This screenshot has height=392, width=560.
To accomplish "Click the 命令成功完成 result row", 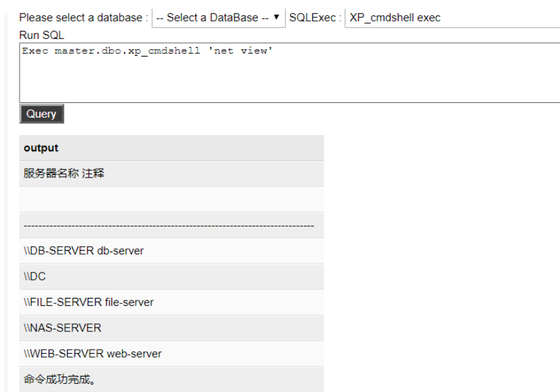I will 172,379.
